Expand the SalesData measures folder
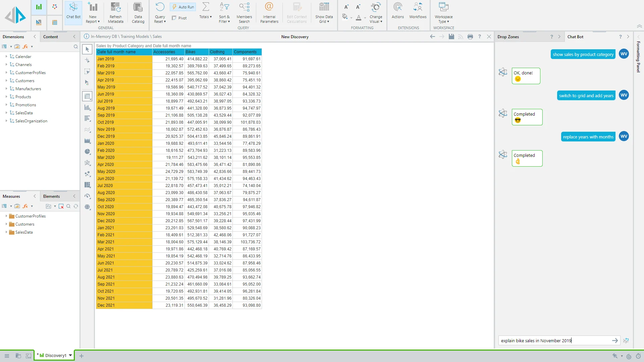This screenshot has height=362, width=644. pyautogui.click(x=6, y=232)
